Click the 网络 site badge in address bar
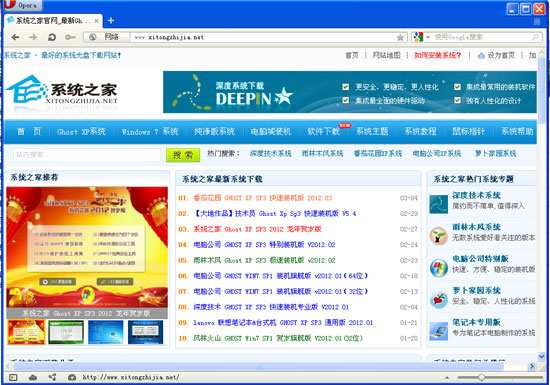The width and height of the screenshot is (550, 385). [x=107, y=37]
